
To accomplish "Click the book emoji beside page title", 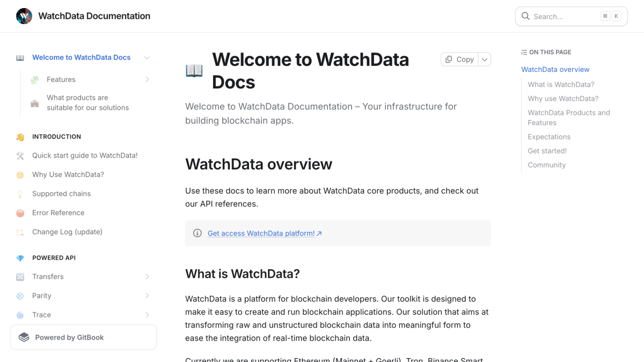I will [194, 70].
